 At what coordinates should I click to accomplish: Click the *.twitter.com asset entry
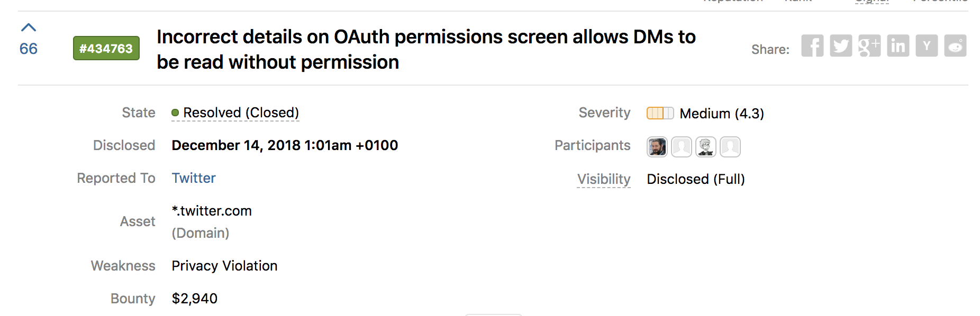pos(212,211)
